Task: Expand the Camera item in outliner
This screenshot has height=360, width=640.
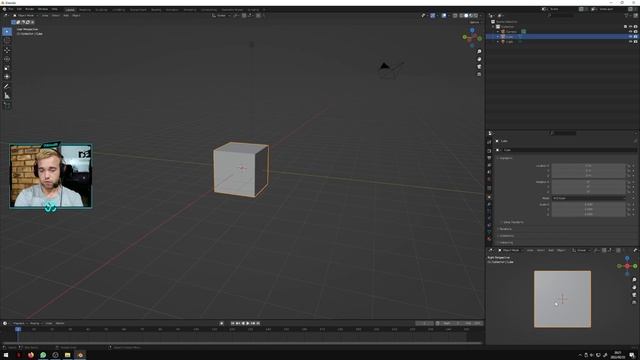Action: click(498, 31)
